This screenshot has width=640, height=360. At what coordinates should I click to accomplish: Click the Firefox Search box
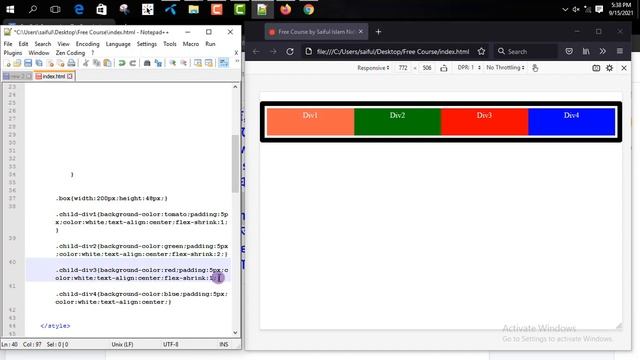(525, 51)
